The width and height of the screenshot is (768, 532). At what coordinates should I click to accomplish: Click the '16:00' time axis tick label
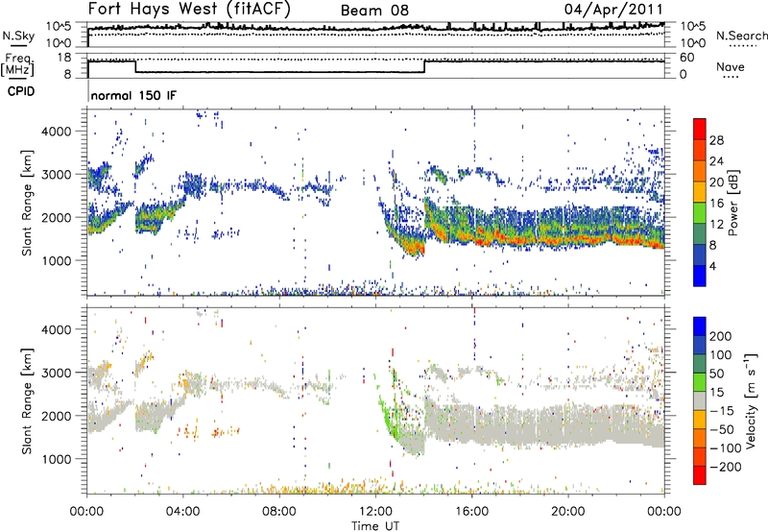471,512
